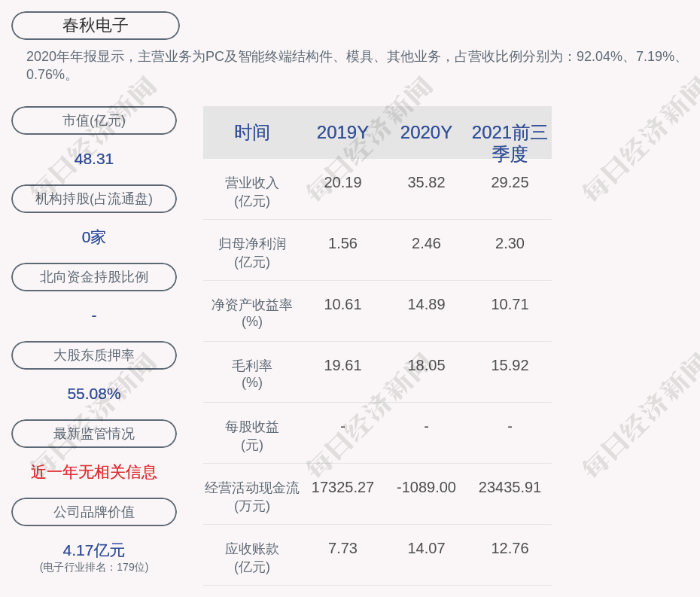This screenshot has height=597, width=700.
Task: Click the 应收账款(亿元) row label
Action: (x=251, y=558)
